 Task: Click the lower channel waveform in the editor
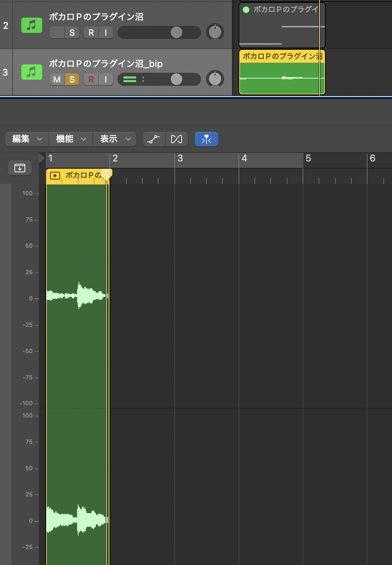[77, 520]
